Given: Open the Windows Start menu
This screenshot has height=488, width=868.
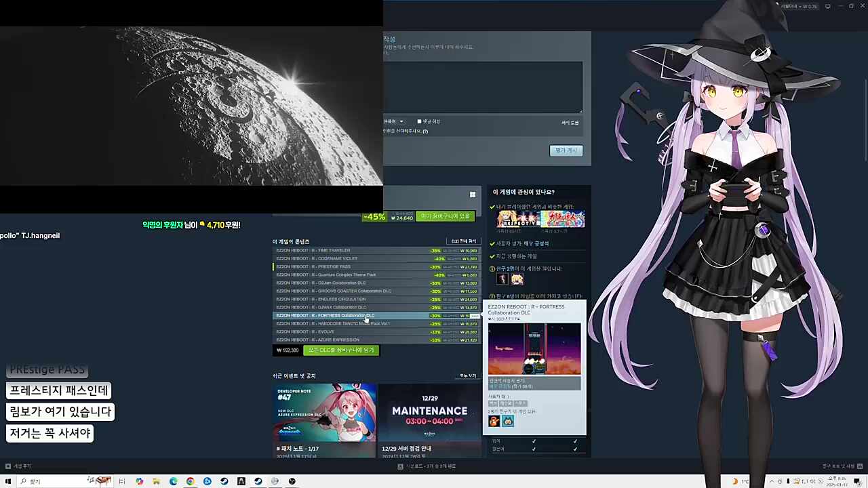Looking at the screenshot, I should tap(8, 481).
